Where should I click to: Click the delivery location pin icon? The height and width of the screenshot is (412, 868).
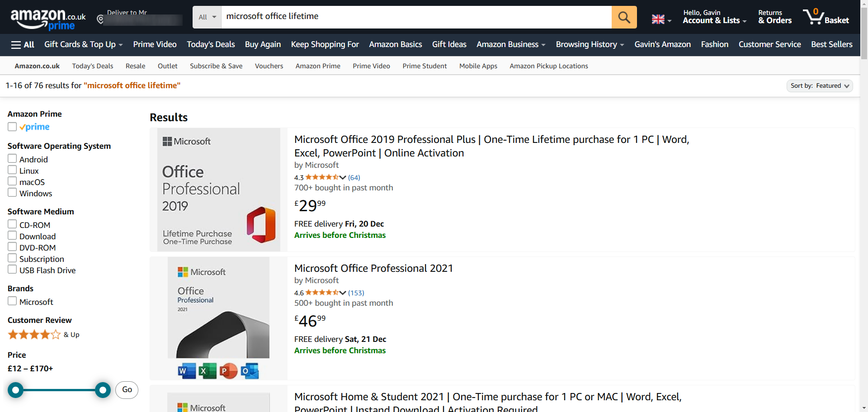(100, 19)
